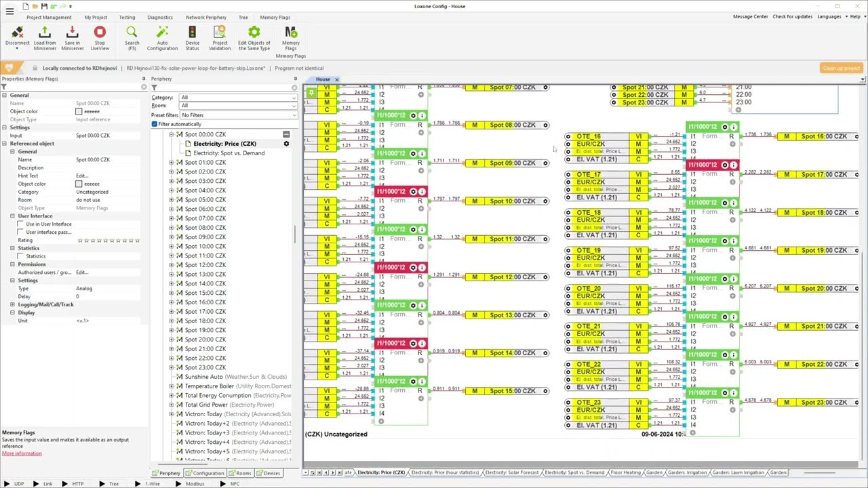Expand the Logging/Mail/Call/Track section
868x488 pixels.
point(12,304)
